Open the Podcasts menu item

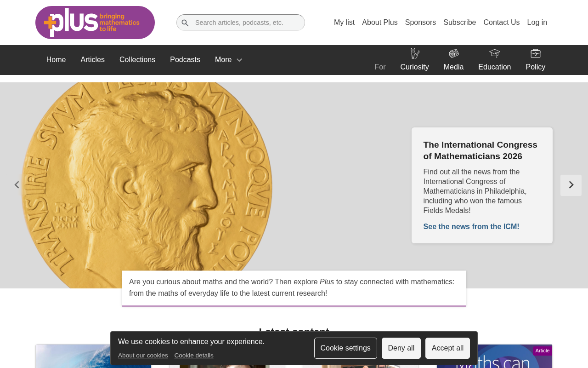tap(185, 60)
